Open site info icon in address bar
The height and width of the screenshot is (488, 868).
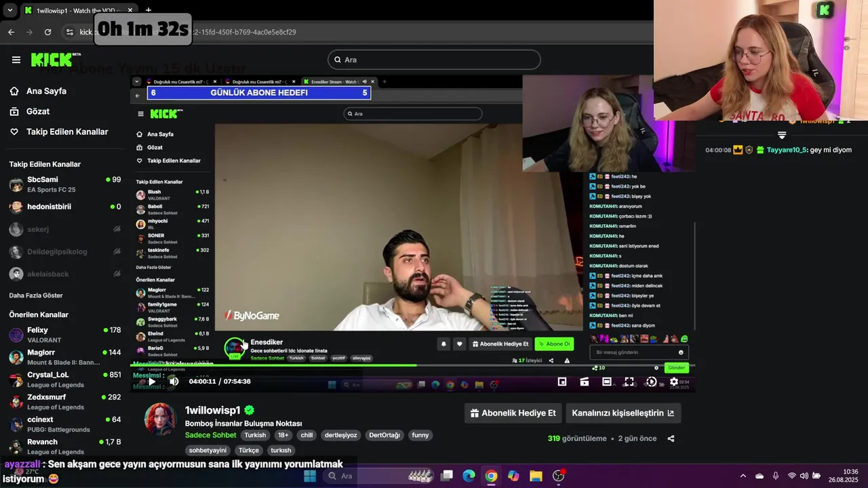point(69,32)
